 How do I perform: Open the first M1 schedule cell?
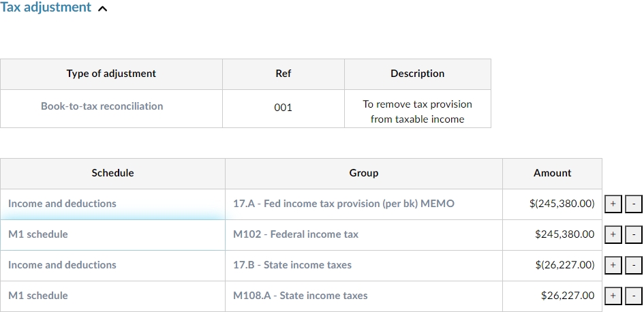[38, 234]
